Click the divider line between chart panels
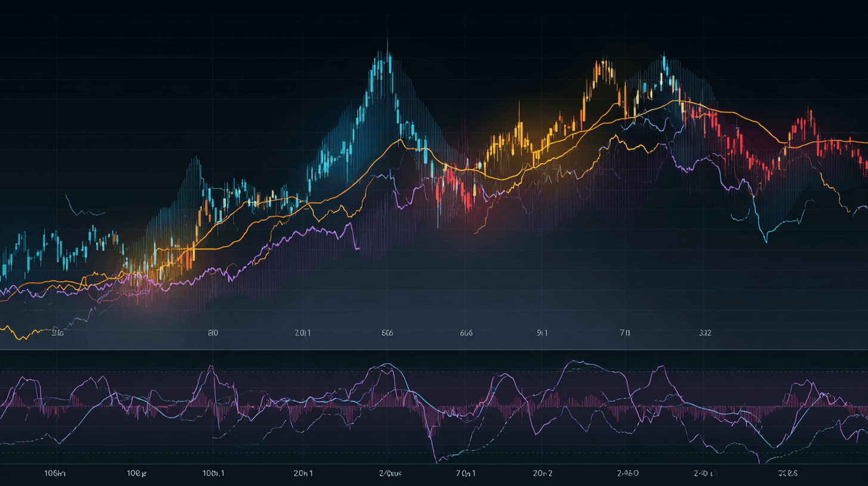This screenshot has height=486, width=868. coord(434,350)
